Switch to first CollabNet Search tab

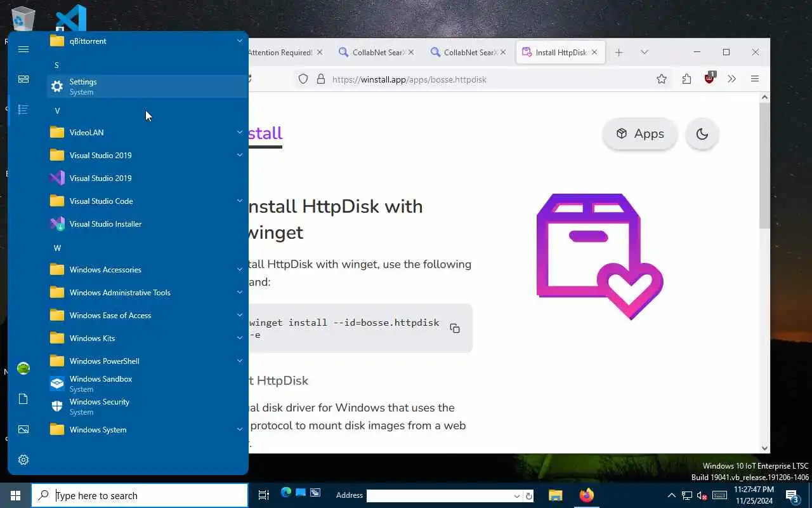(377, 53)
